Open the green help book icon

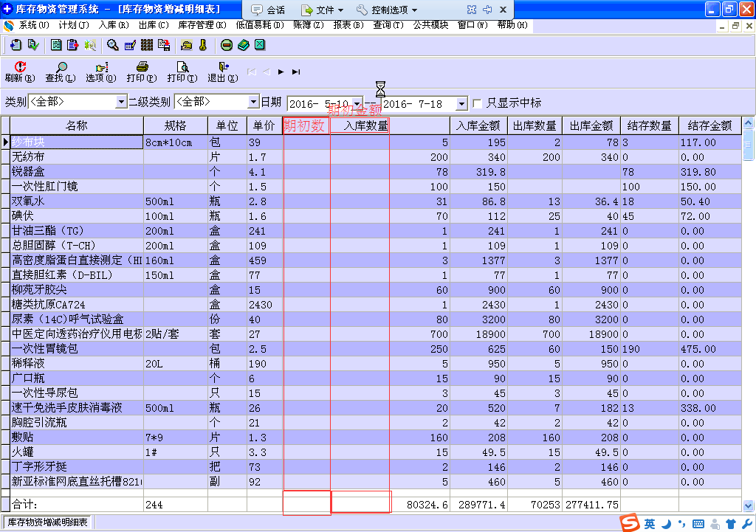tap(244, 45)
